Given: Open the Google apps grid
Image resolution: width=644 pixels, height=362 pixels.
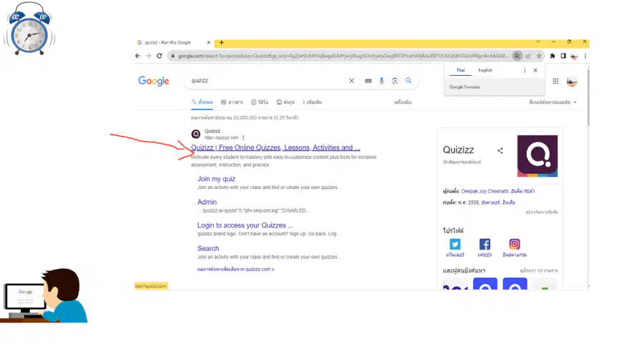Looking at the screenshot, I should 556,82.
